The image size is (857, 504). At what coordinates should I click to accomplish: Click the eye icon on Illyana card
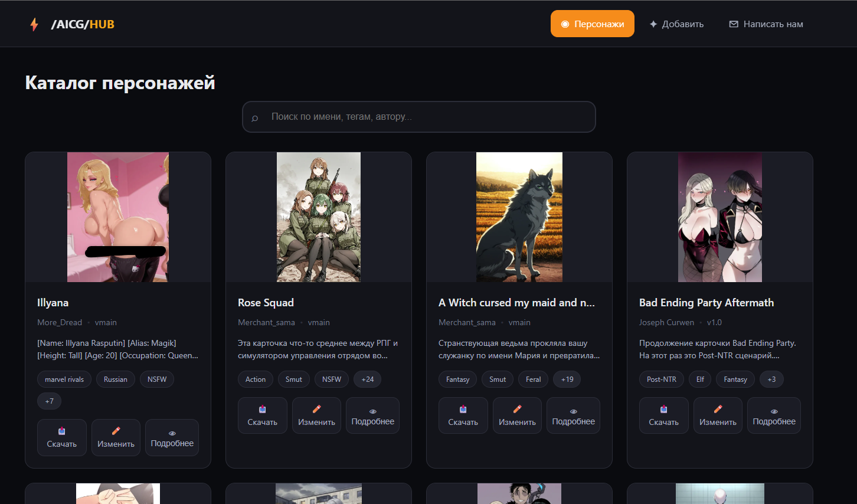(x=172, y=434)
